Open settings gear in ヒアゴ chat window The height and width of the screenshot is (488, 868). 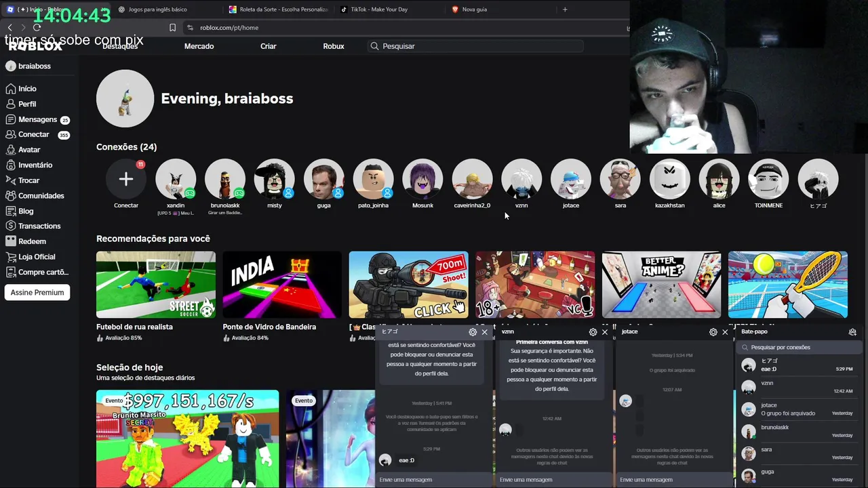coord(473,332)
